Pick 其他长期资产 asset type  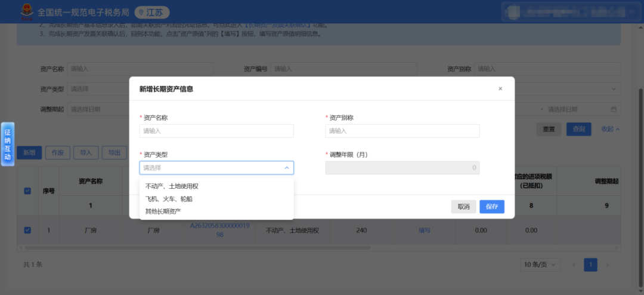[x=163, y=211]
